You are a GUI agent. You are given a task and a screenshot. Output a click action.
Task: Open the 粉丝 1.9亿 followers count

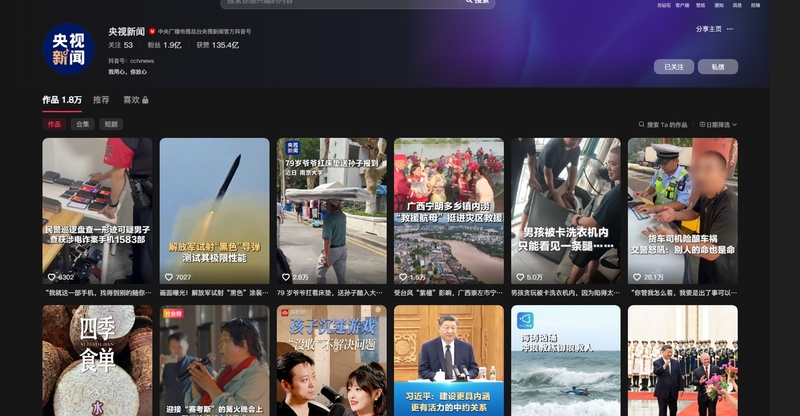164,45
